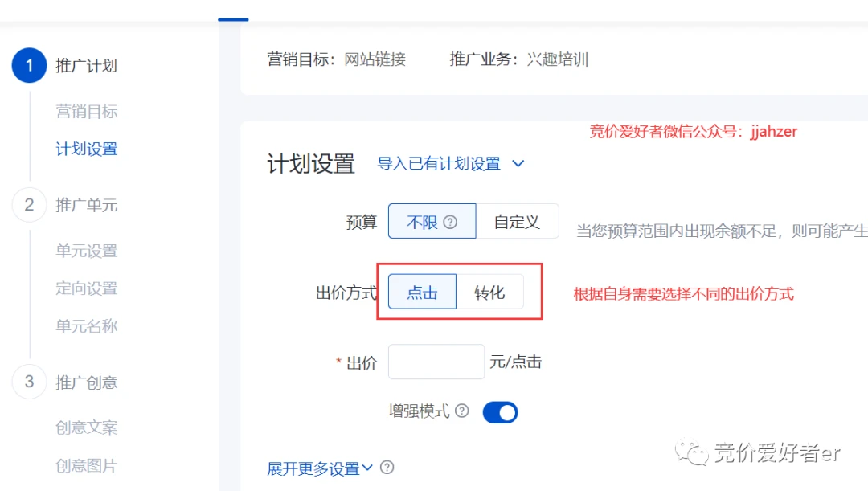Click step 1 circle for 推广计划
The image size is (868, 491).
(30, 65)
